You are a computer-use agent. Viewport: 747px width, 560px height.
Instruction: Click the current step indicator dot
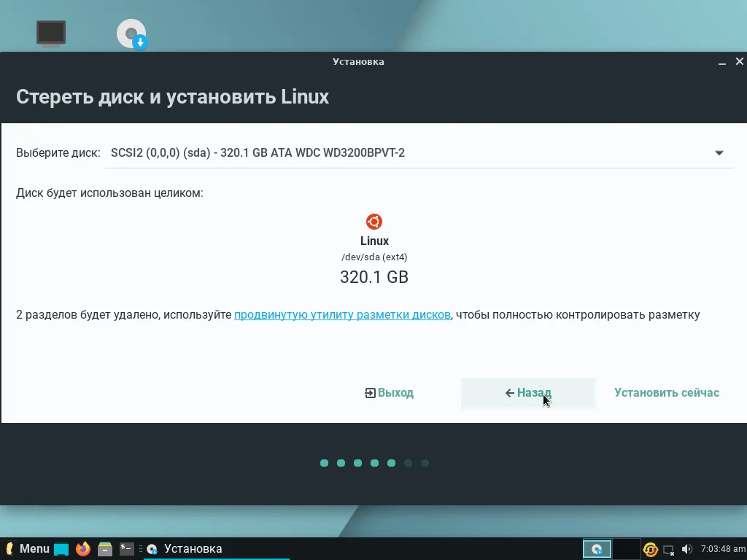point(391,462)
